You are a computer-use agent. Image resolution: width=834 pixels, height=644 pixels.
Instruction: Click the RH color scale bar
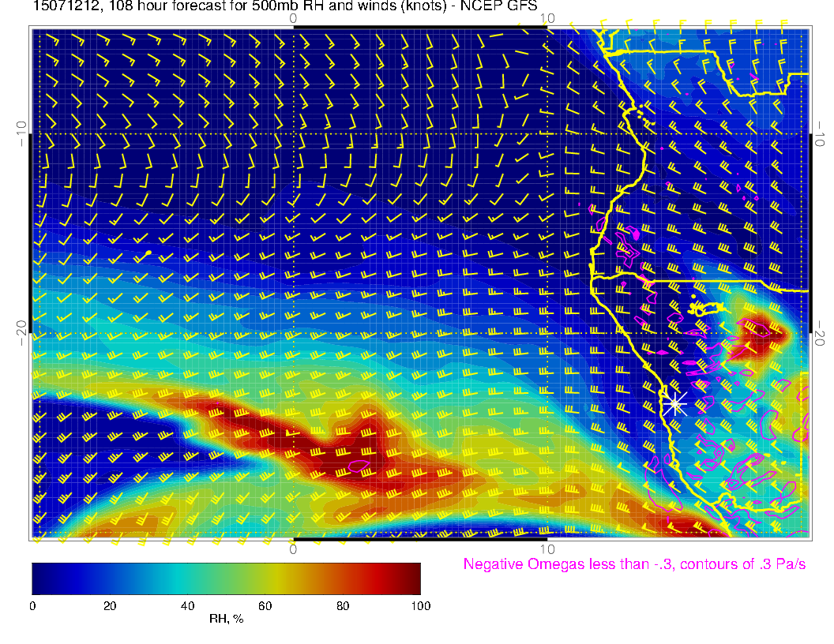click(x=226, y=578)
